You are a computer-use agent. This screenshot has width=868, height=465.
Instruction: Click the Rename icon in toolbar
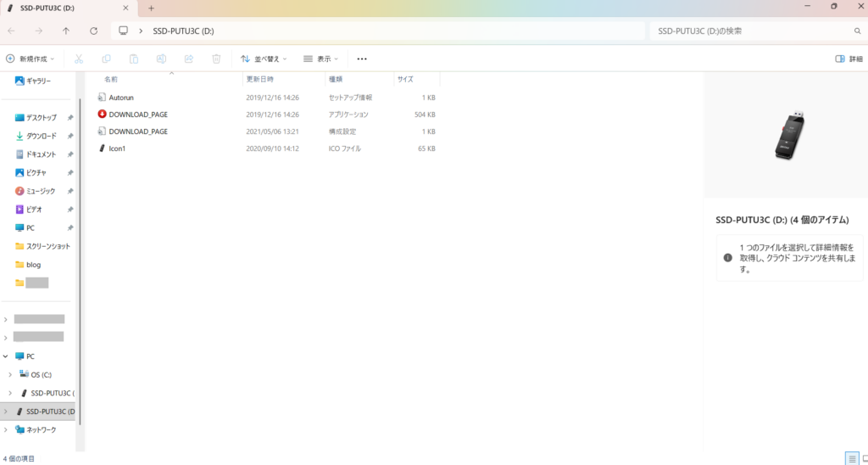click(161, 59)
